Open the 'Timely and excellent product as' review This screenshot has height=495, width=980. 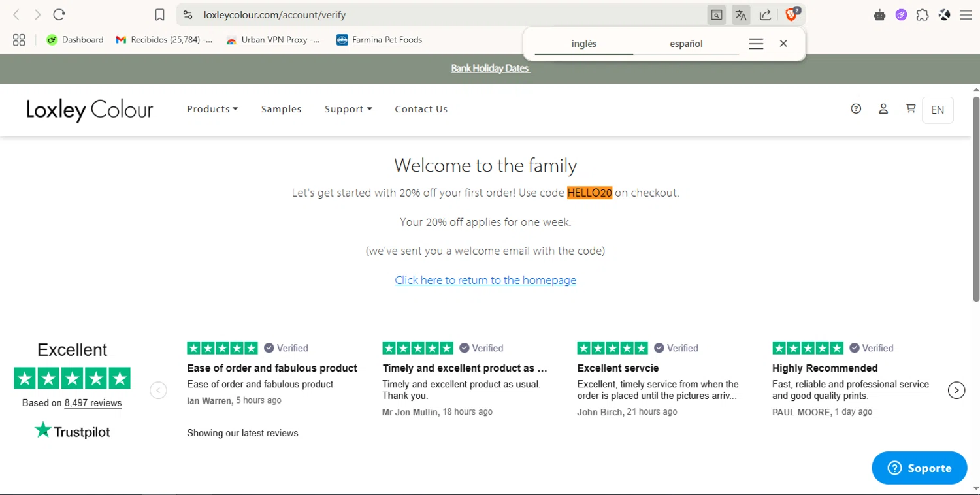[x=465, y=368]
